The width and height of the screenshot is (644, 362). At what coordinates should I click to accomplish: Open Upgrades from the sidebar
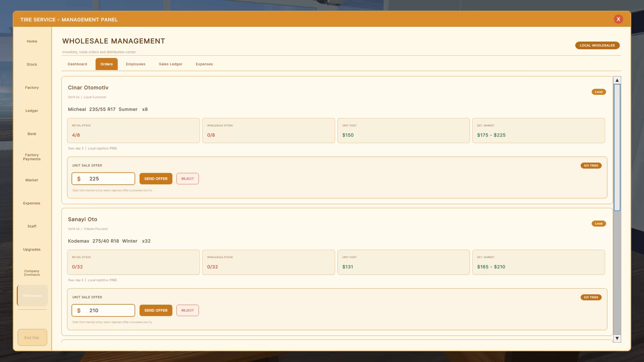click(x=32, y=249)
